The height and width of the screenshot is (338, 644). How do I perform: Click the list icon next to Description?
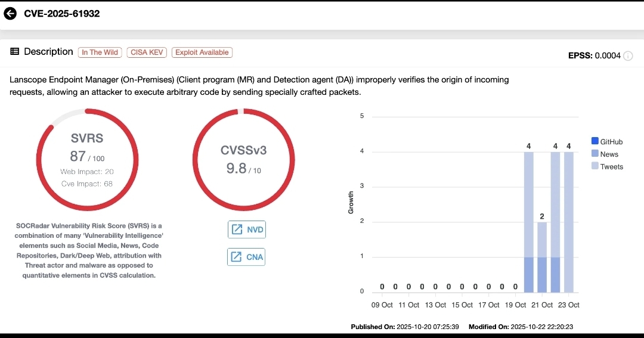(x=15, y=52)
